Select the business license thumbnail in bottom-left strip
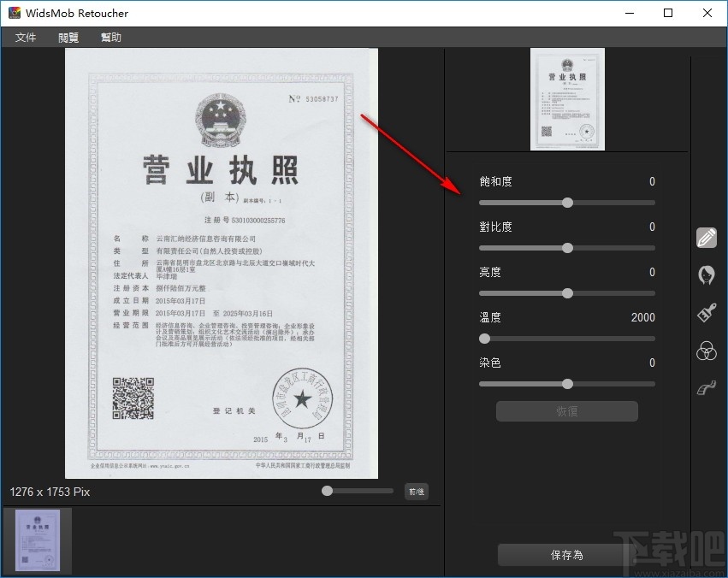Viewport: 728px width, 578px height. (38, 540)
